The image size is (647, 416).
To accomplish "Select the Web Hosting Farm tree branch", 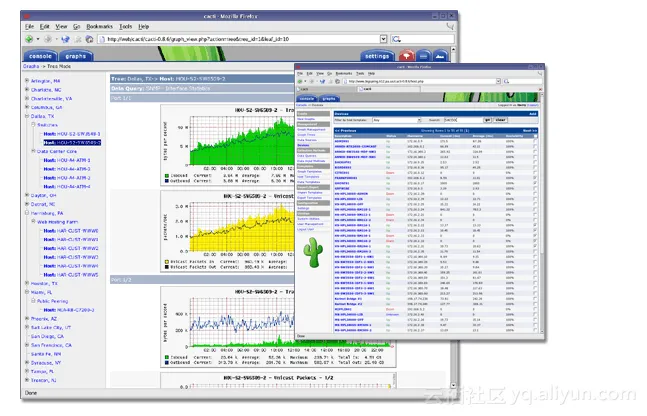I will coord(57,222).
